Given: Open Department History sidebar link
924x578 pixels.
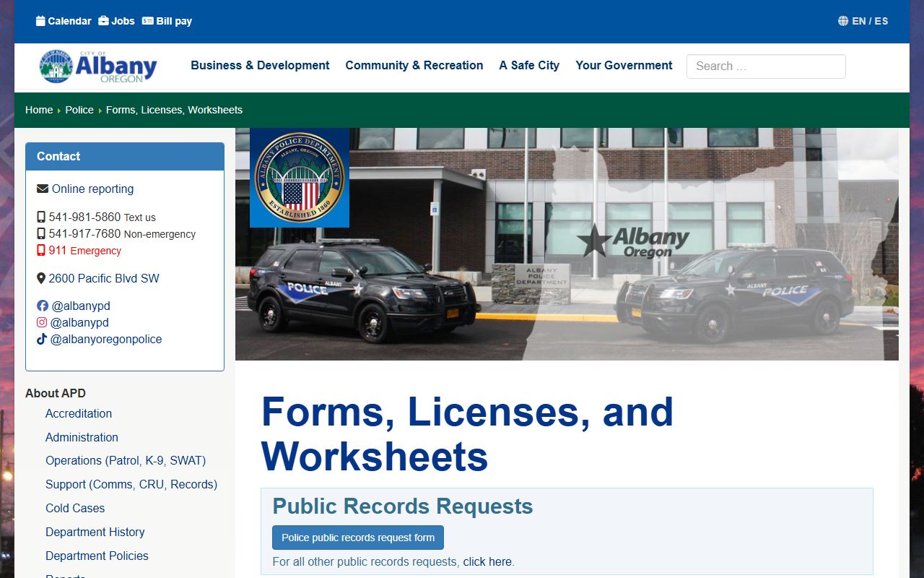Looking at the screenshot, I should (95, 532).
